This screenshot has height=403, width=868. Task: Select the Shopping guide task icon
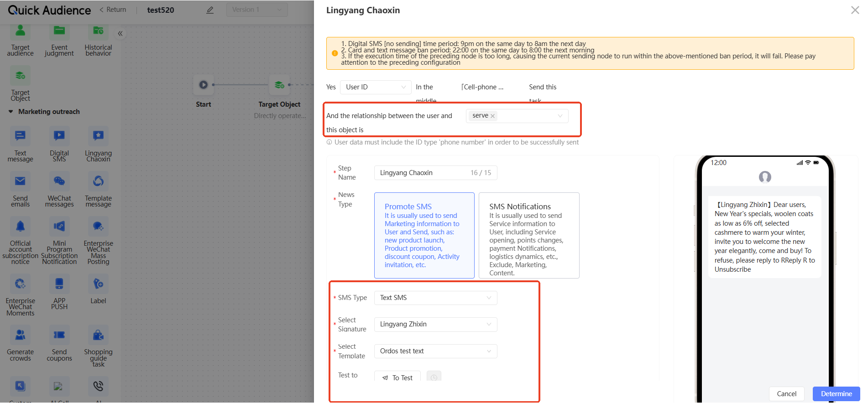[x=98, y=335]
